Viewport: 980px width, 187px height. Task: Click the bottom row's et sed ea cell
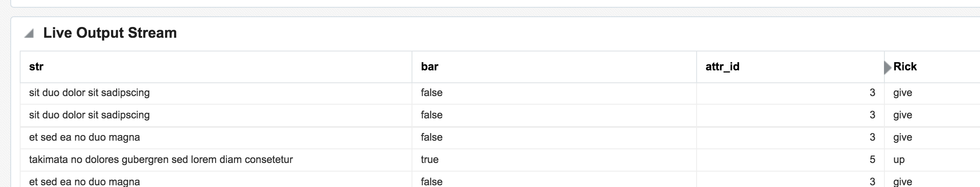[84, 182]
